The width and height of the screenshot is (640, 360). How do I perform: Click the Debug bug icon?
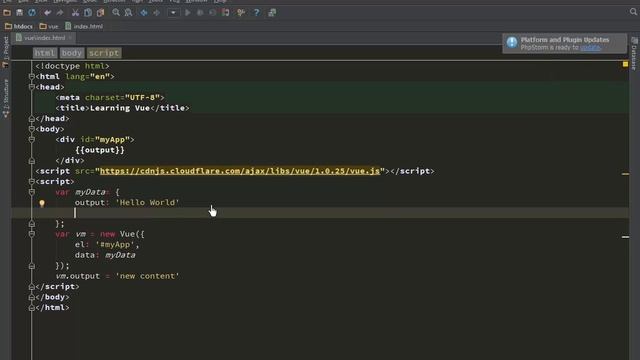click(x=200, y=13)
